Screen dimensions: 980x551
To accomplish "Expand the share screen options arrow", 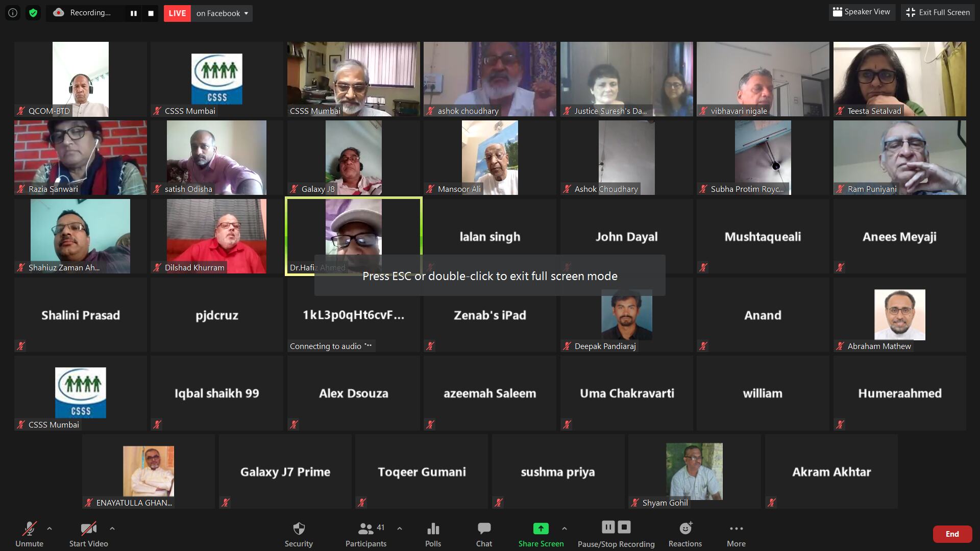I will click(565, 529).
